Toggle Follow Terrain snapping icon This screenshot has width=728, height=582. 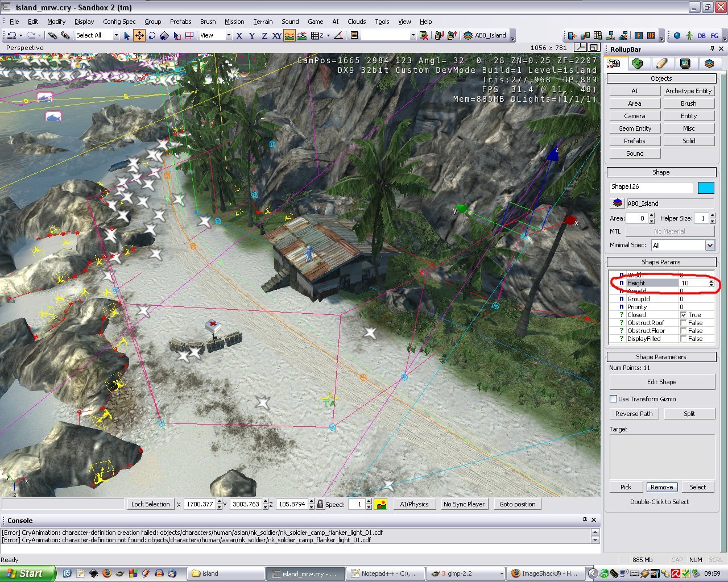(x=289, y=35)
